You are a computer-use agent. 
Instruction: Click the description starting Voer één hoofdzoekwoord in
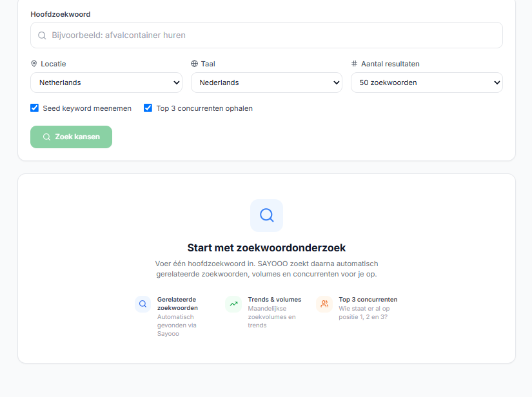[x=266, y=269]
